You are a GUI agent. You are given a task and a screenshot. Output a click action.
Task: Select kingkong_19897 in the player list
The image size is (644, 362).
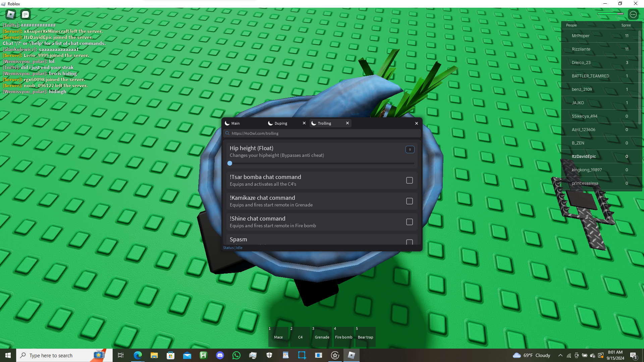tap(600, 170)
